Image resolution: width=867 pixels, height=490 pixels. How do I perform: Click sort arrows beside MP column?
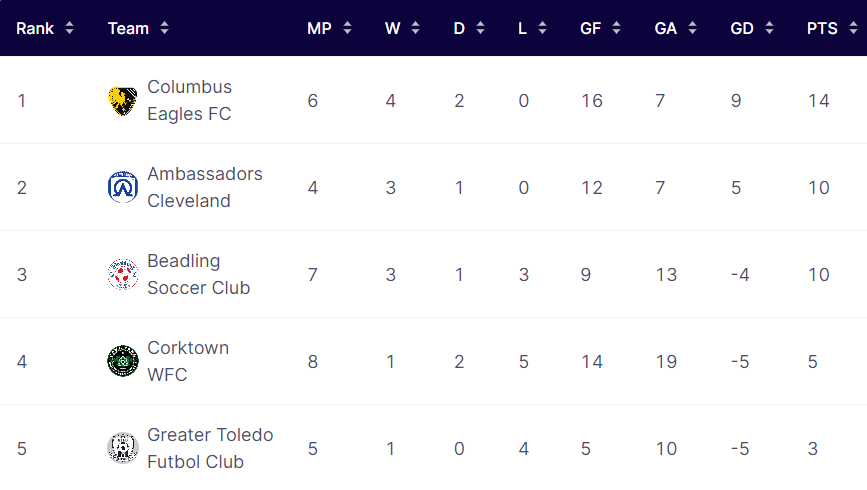[x=347, y=28]
